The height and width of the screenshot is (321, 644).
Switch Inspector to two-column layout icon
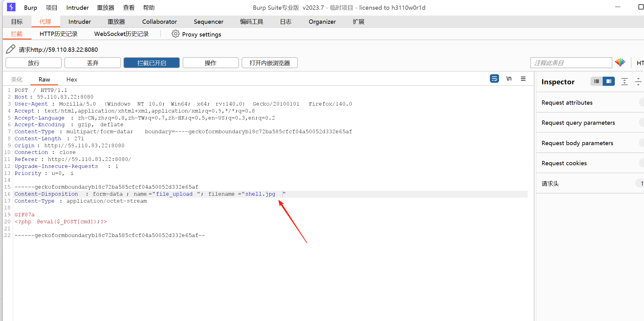[608, 81]
